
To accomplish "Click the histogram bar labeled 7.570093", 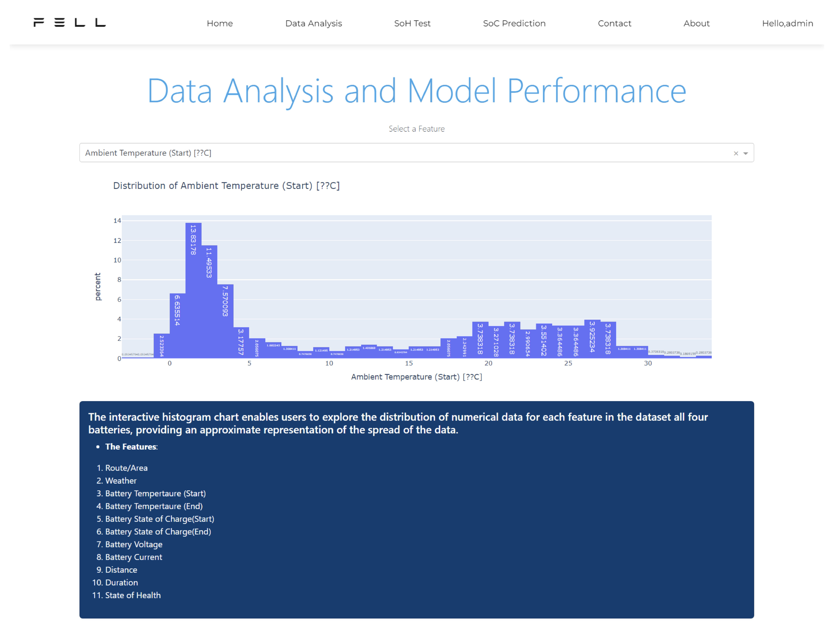I will click(x=225, y=321).
